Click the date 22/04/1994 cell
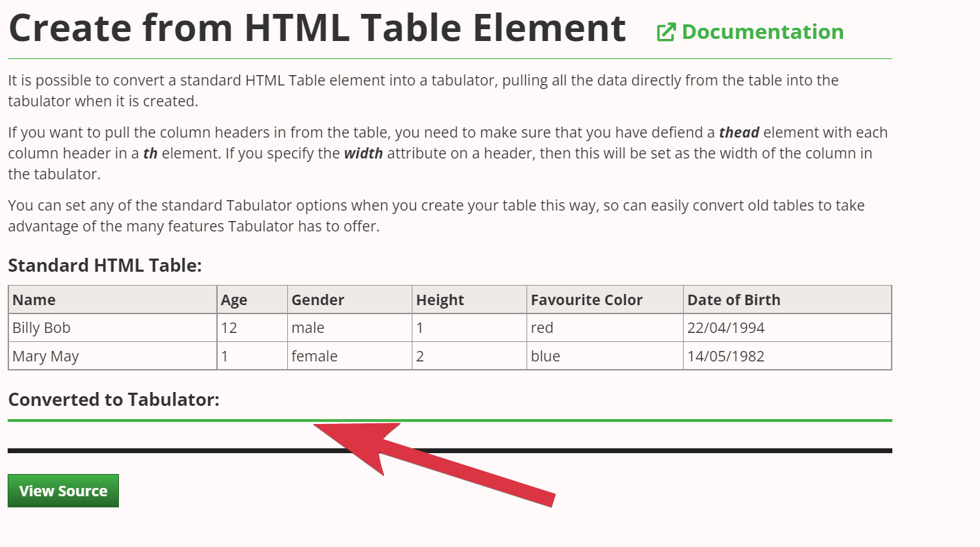The height and width of the screenshot is (547, 980). pyautogui.click(x=725, y=327)
